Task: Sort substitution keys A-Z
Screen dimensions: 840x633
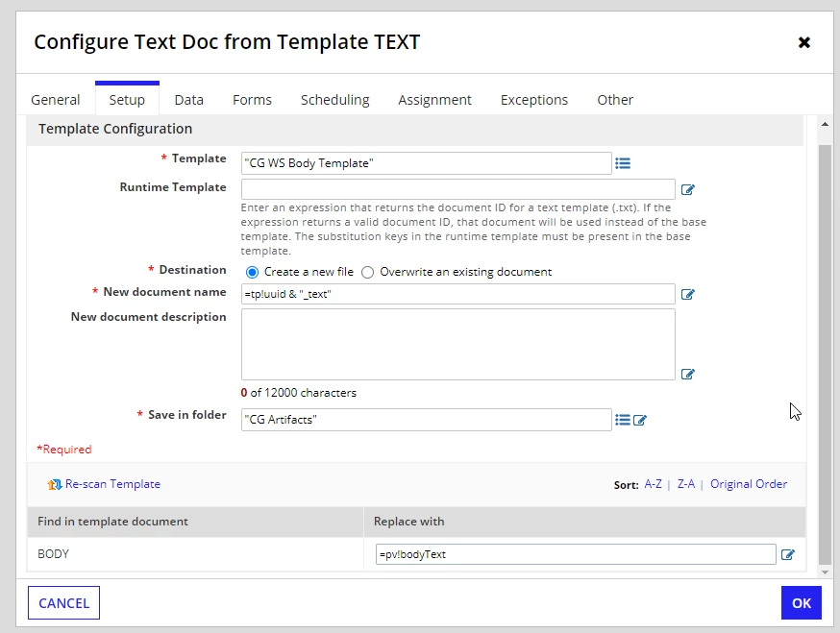Action: pos(653,484)
